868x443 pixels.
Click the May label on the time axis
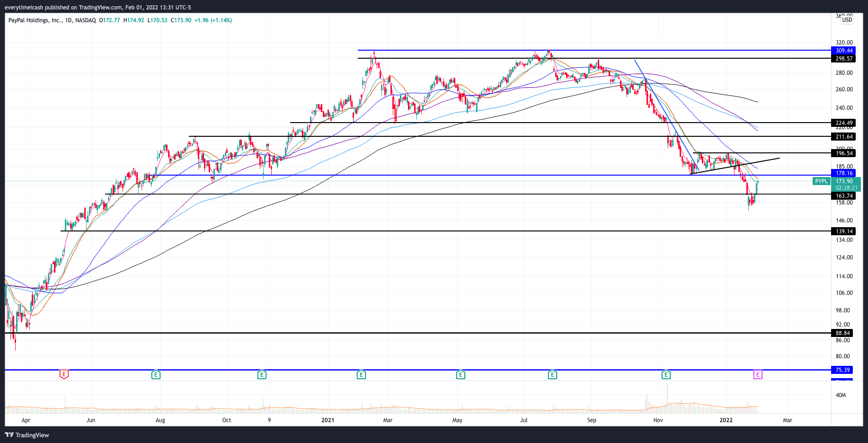pos(457,420)
